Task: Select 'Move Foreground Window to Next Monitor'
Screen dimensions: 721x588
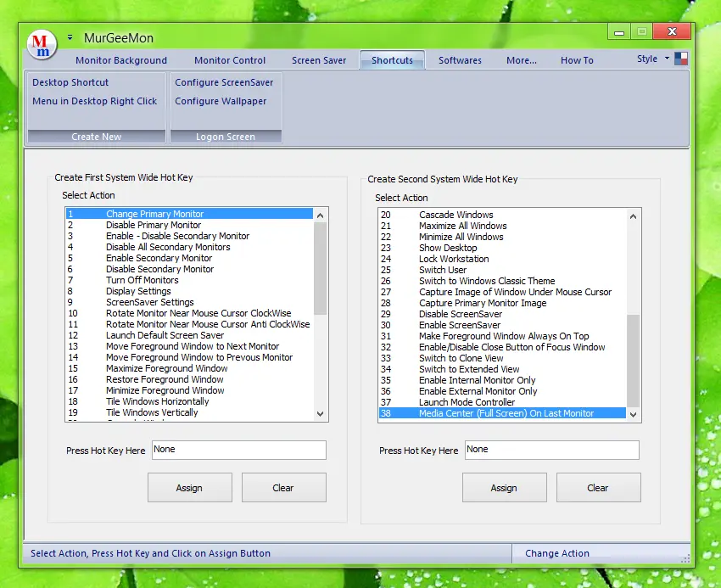Action: pyautogui.click(x=189, y=346)
